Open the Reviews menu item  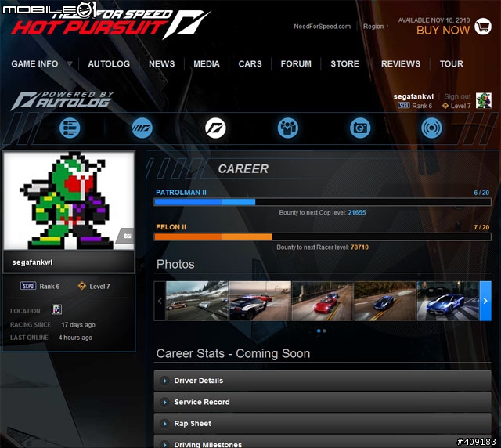click(401, 63)
